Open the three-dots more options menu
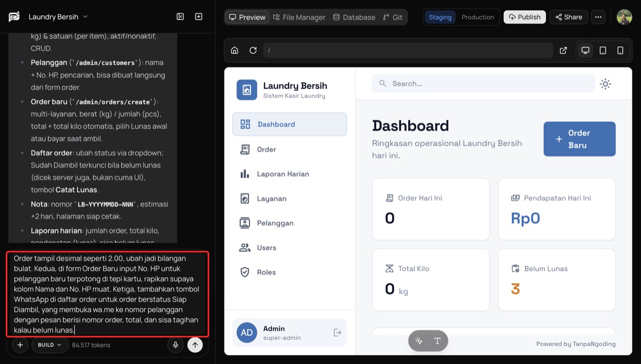 coord(598,17)
